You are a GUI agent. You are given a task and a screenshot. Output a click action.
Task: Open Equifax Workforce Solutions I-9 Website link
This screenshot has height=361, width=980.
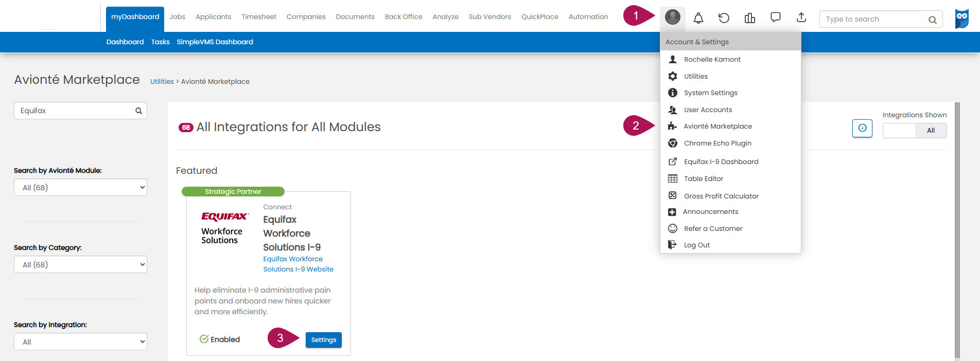click(298, 264)
